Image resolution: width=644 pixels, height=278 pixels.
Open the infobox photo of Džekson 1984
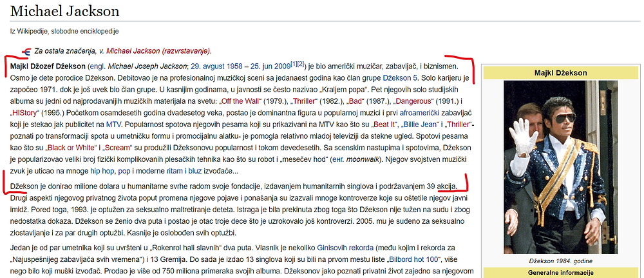click(561, 167)
